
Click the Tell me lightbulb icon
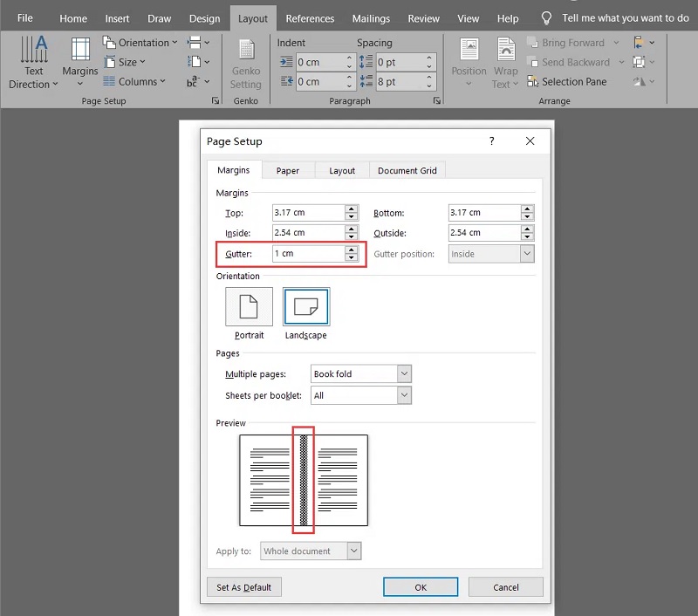click(x=546, y=18)
